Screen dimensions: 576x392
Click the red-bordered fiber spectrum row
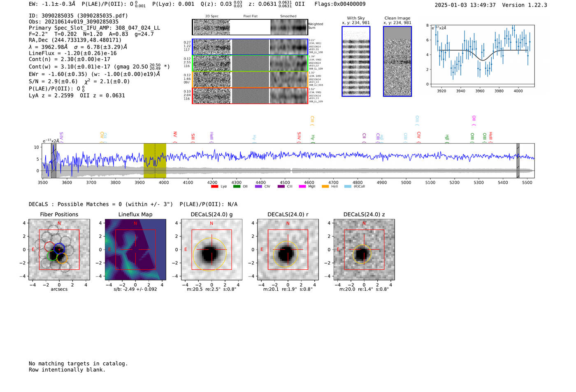[250, 96]
